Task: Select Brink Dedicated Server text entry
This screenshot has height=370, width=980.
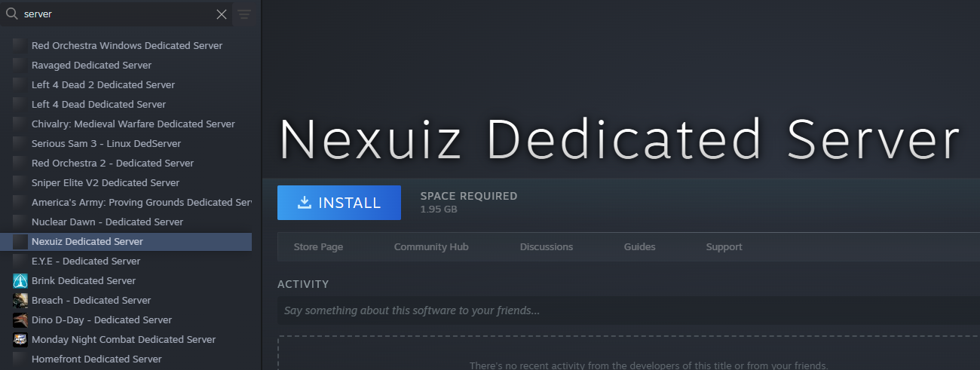Action: tap(84, 280)
